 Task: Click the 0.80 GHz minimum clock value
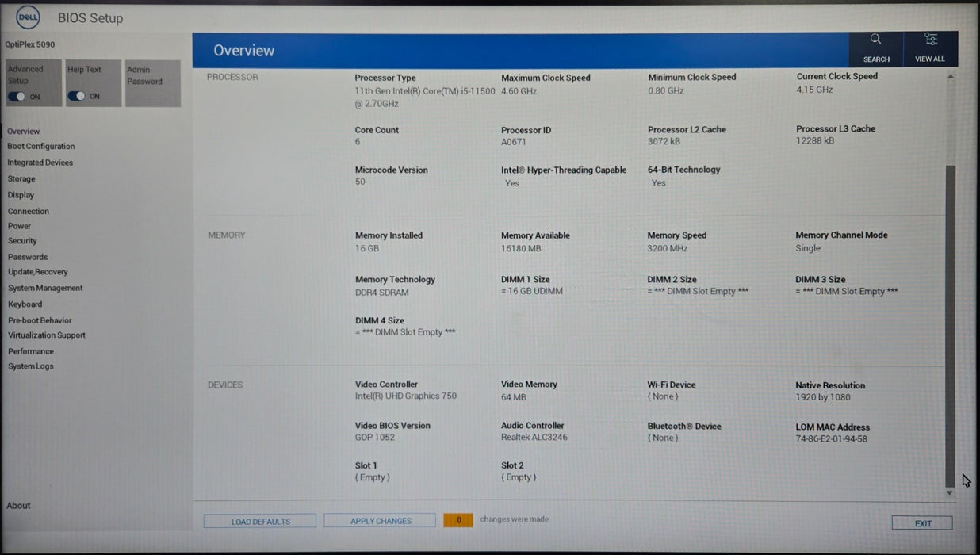click(x=666, y=90)
